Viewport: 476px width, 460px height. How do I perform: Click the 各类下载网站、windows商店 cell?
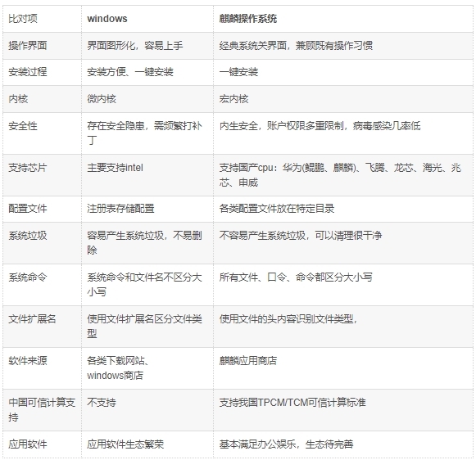(x=147, y=368)
